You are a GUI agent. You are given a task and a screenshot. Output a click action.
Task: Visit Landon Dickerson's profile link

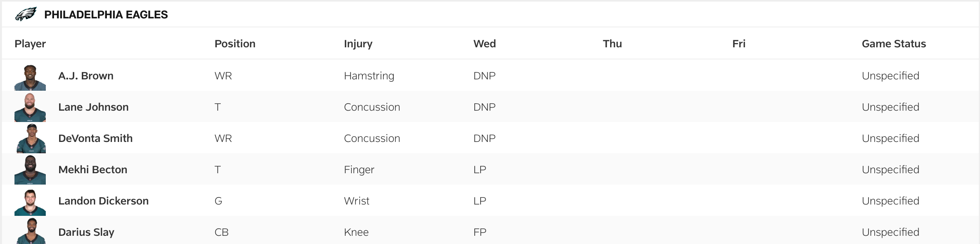point(103,201)
